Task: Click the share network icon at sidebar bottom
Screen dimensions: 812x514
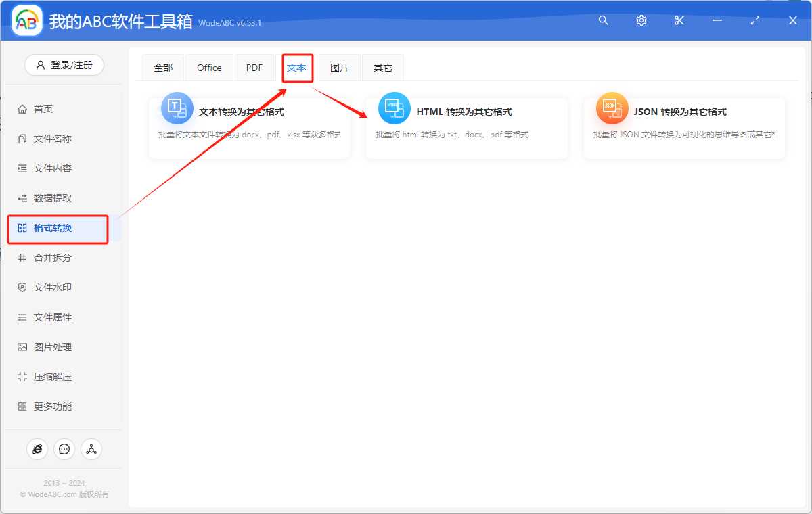Action: 91,449
